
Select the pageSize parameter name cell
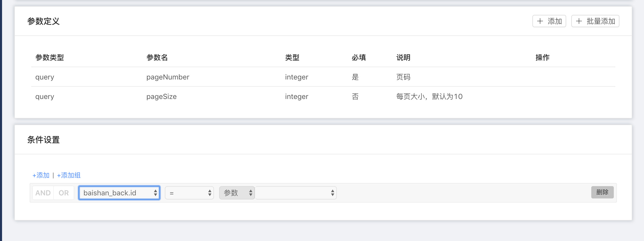(x=161, y=97)
